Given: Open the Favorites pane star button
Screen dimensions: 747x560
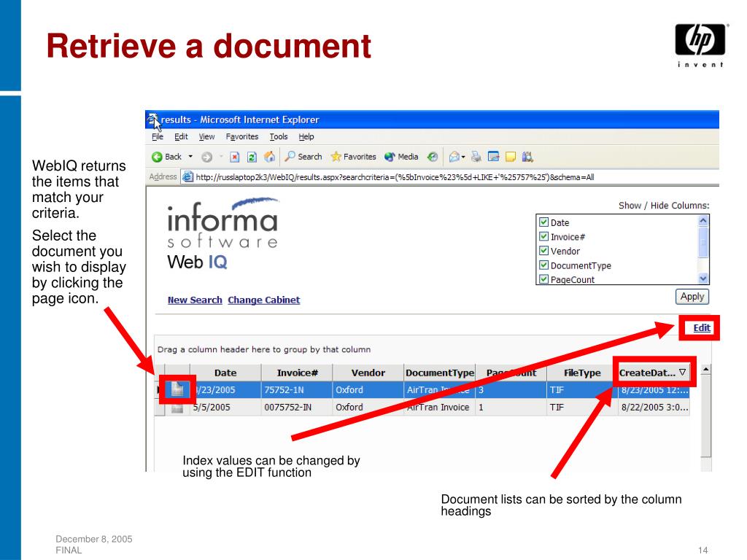Looking at the screenshot, I should (354, 156).
